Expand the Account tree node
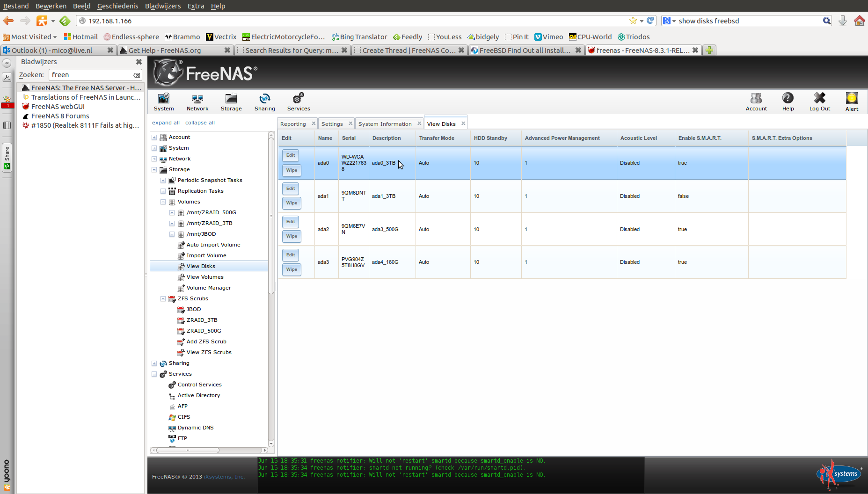This screenshot has width=868, height=494. 154,137
